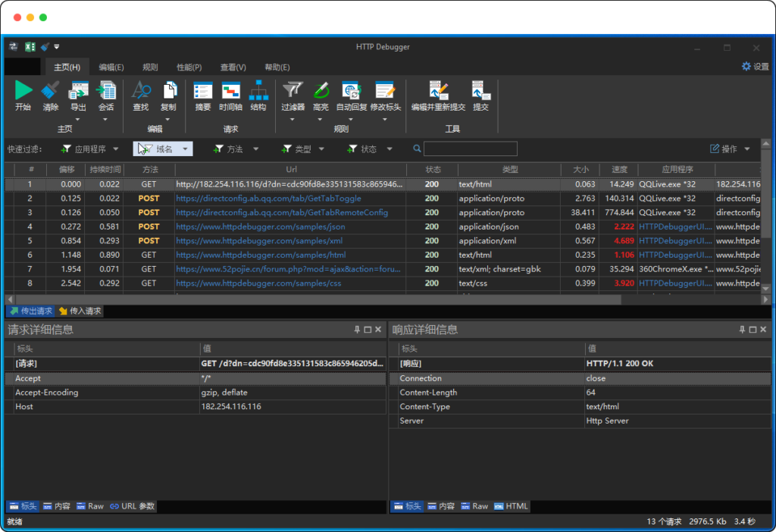Close the 响应详细信息 panel
The image size is (776, 532).
point(763,330)
